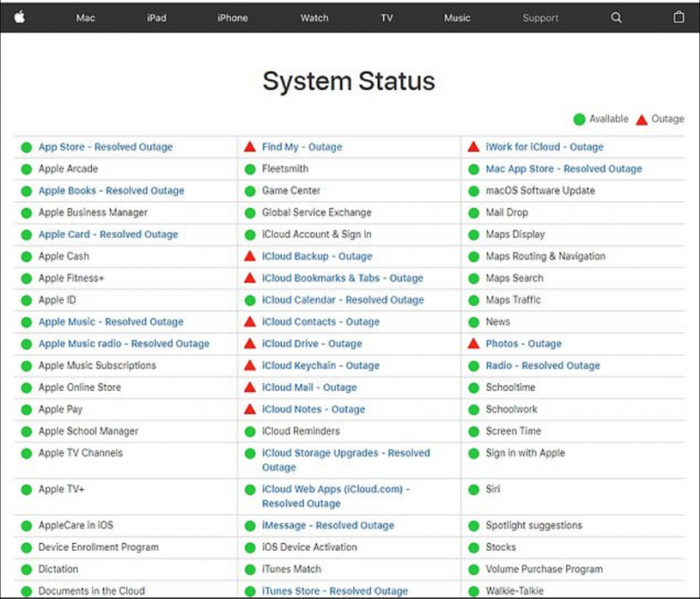Open the Support menu
The width and height of the screenshot is (700, 599).
[x=541, y=17]
